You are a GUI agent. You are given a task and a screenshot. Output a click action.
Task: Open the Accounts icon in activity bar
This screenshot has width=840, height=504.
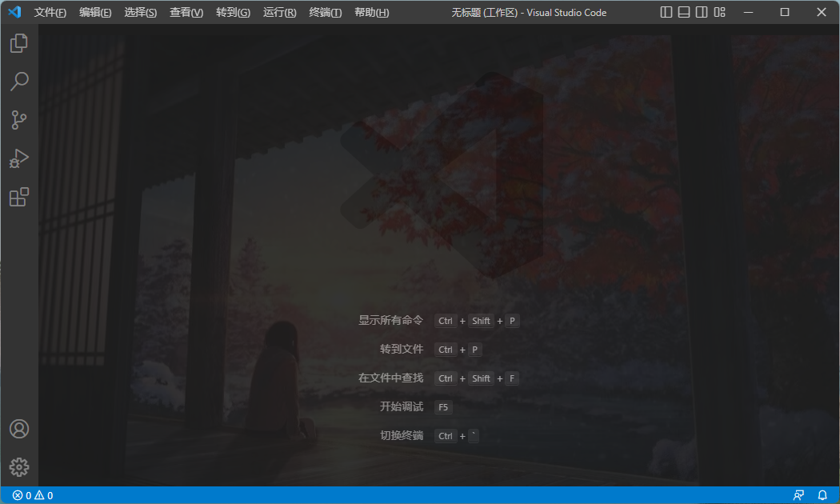[x=18, y=429]
